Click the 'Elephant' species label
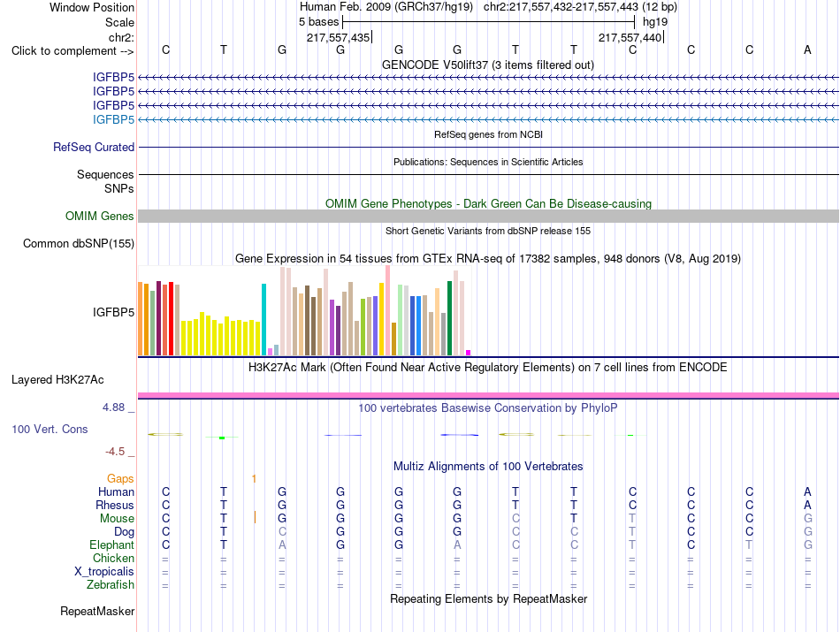Image resolution: width=840 pixels, height=632 pixels. click(111, 544)
